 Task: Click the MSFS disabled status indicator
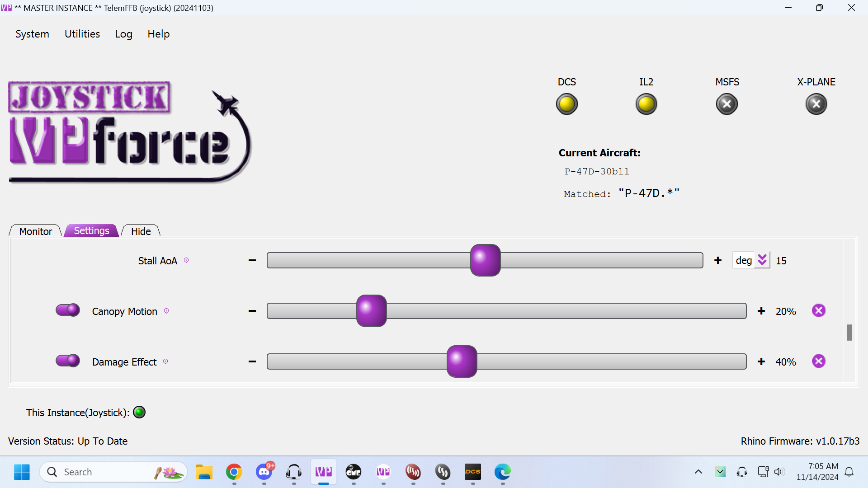pos(726,104)
